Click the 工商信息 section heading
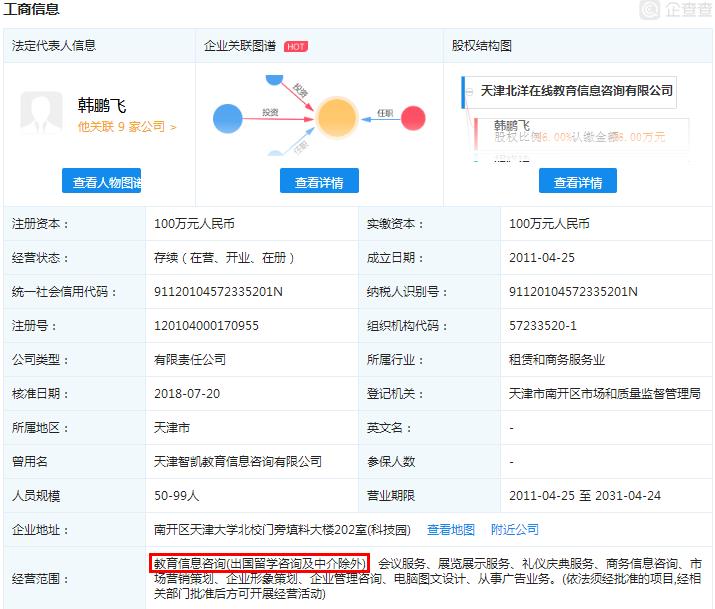 click(31, 9)
